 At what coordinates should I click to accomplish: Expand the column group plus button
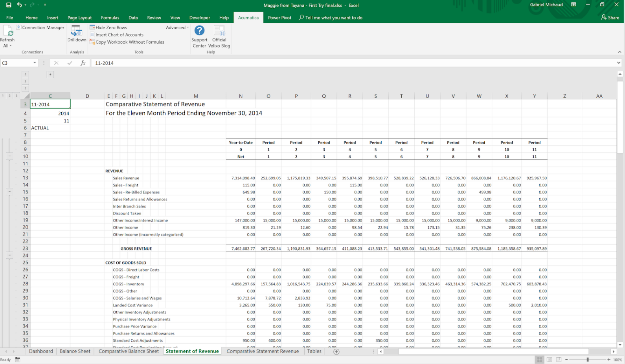[x=50, y=75]
